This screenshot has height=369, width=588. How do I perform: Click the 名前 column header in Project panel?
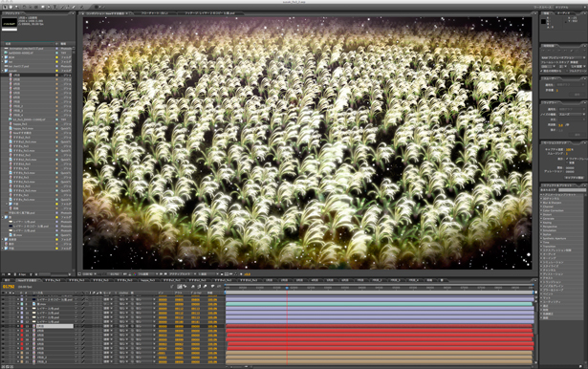(9, 44)
